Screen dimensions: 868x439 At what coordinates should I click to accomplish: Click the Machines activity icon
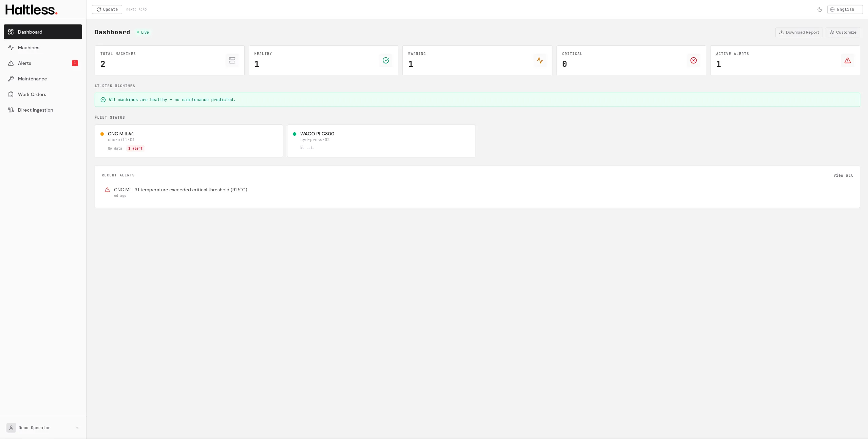[11, 47]
